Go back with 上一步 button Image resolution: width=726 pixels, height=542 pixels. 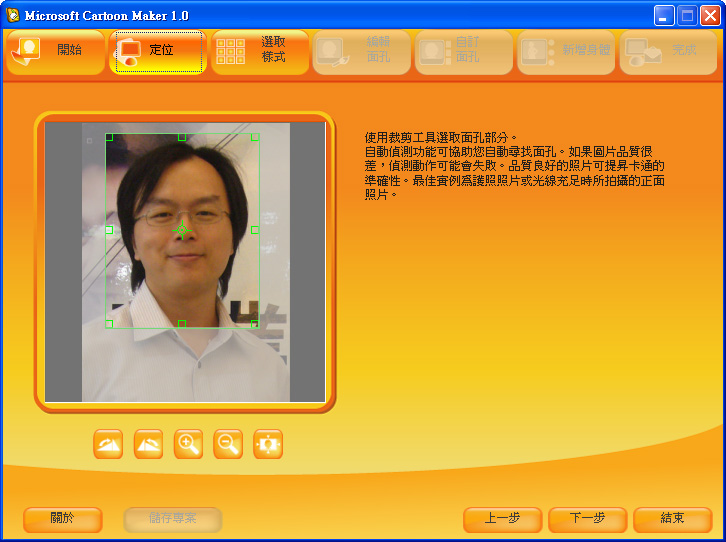pos(502,520)
